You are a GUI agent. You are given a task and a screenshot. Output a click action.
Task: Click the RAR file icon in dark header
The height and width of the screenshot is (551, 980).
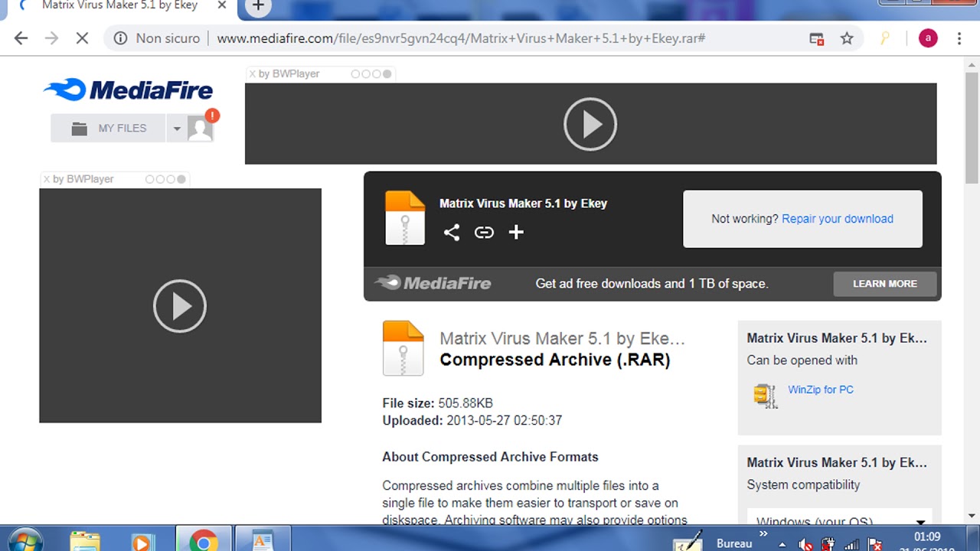tap(405, 217)
